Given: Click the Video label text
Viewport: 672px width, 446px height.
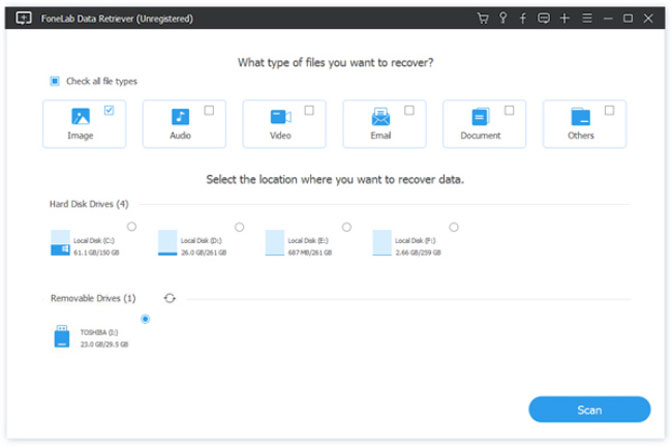Looking at the screenshot, I should coord(280,136).
